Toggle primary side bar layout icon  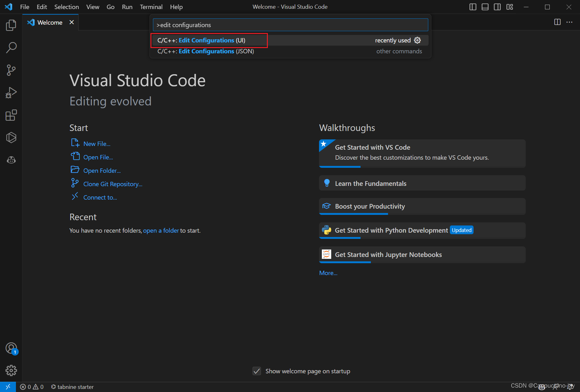(473, 7)
